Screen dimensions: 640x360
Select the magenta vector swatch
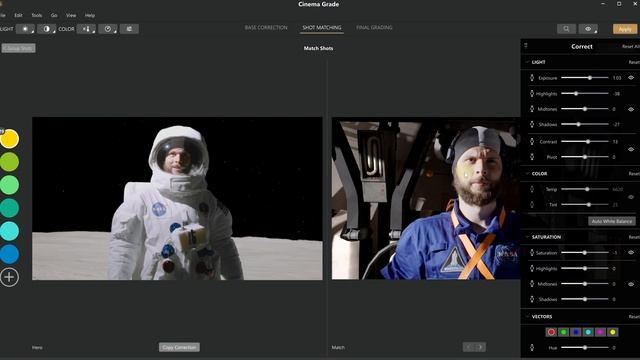point(600,332)
